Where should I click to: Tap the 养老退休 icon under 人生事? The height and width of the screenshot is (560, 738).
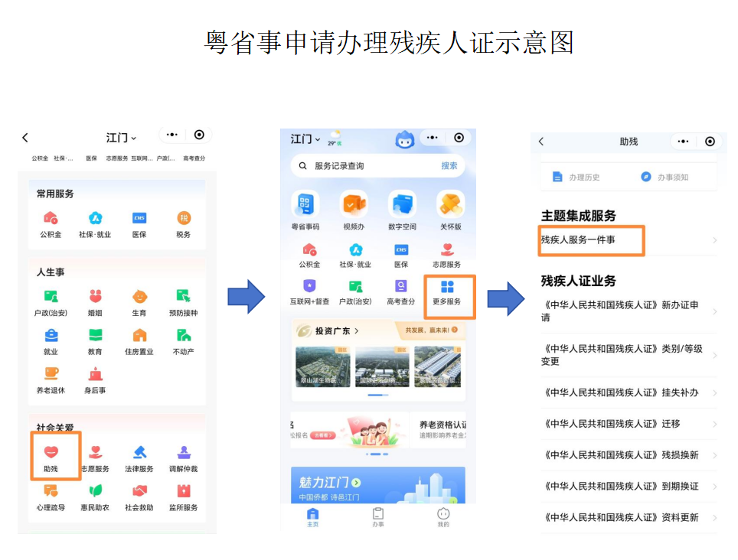51,374
